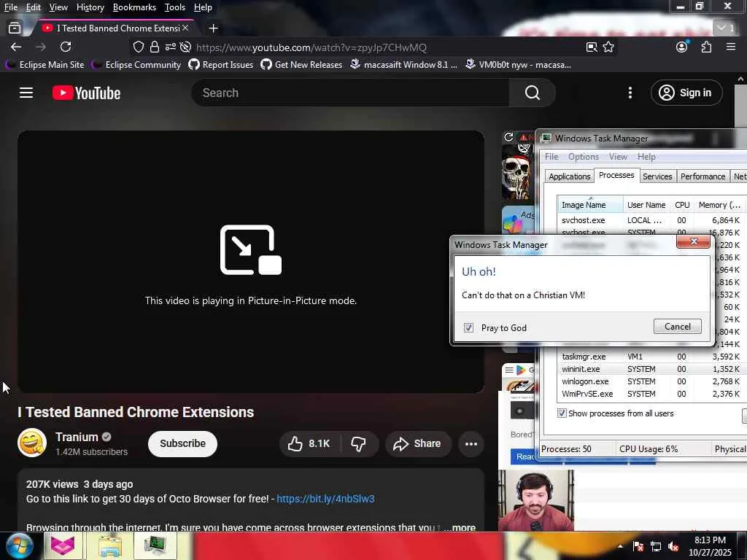Click Cancel in Uh oh dialog
747x560 pixels.
[677, 326]
